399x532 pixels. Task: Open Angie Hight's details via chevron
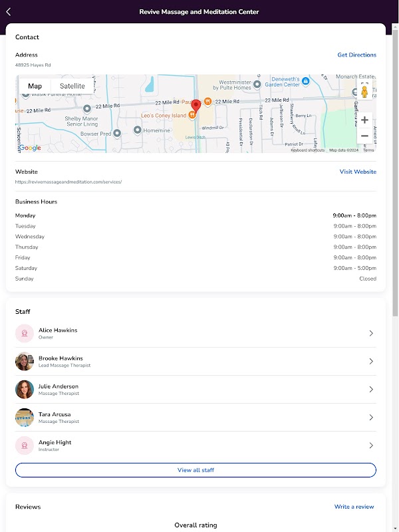(x=371, y=446)
